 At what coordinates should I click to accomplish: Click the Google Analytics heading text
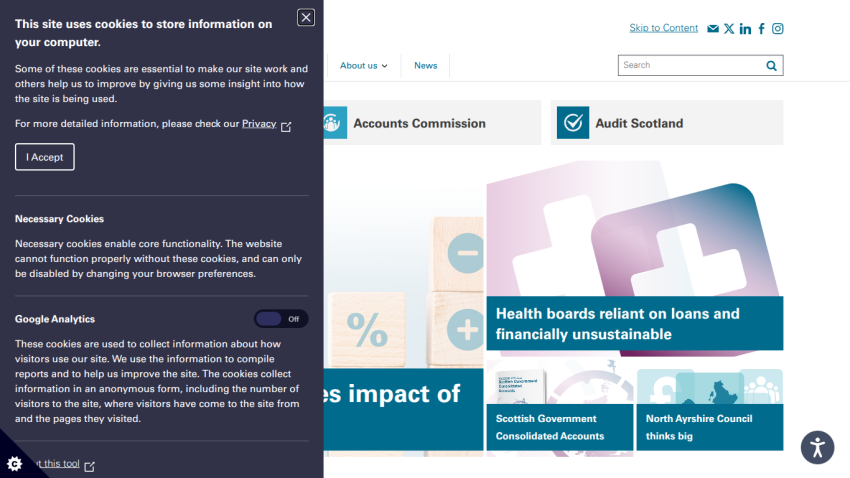[55, 319]
